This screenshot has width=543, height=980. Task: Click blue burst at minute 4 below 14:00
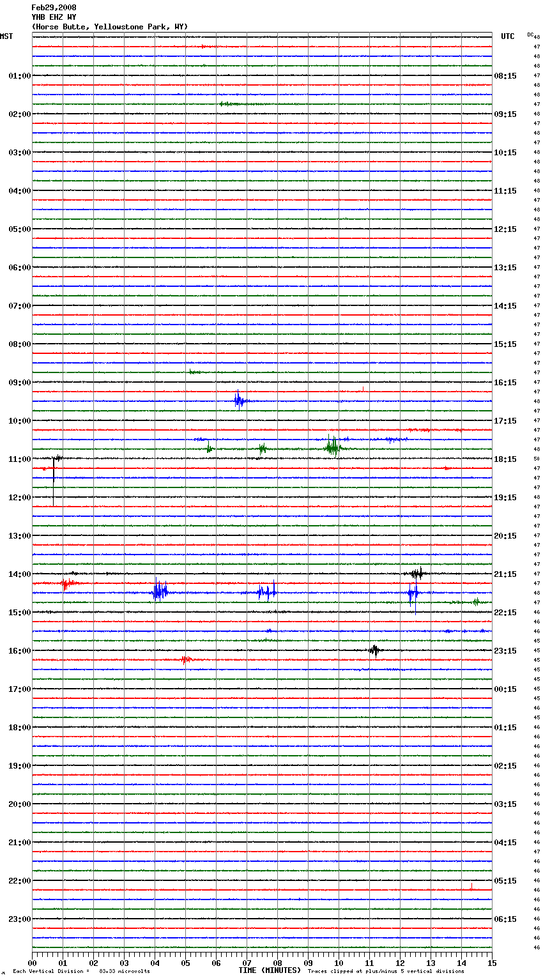click(x=159, y=592)
